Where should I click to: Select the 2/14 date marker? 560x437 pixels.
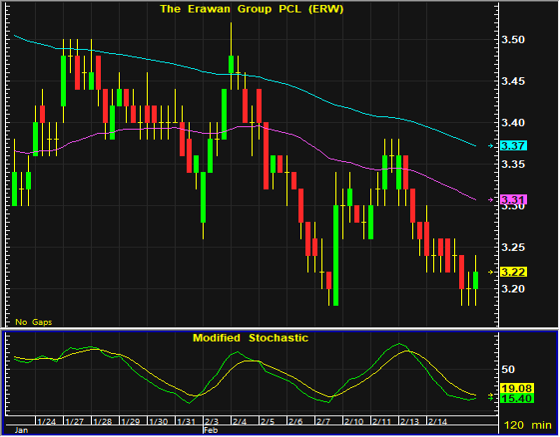tap(438, 421)
